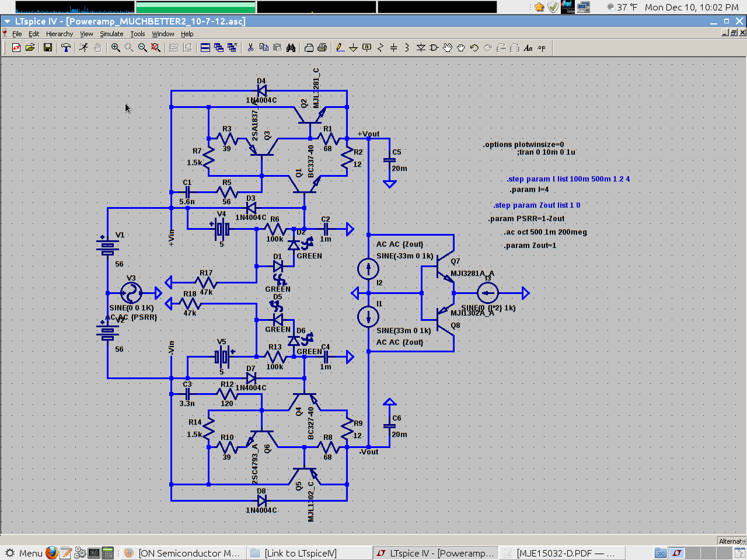Save the schematic with the floppy icon
The image size is (747, 560).
coord(48,48)
